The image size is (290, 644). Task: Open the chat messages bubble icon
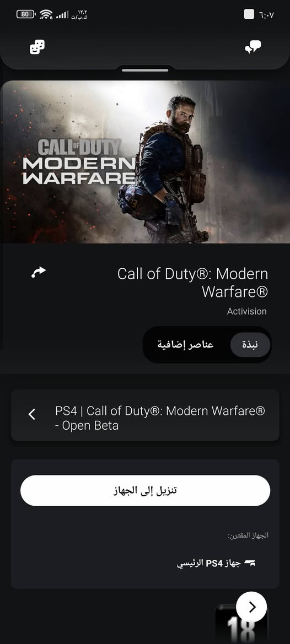[253, 47]
